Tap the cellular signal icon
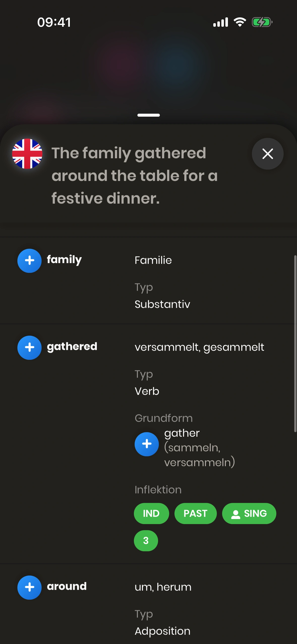The height and width of the screenshot is (644, 297). (221, 22)
